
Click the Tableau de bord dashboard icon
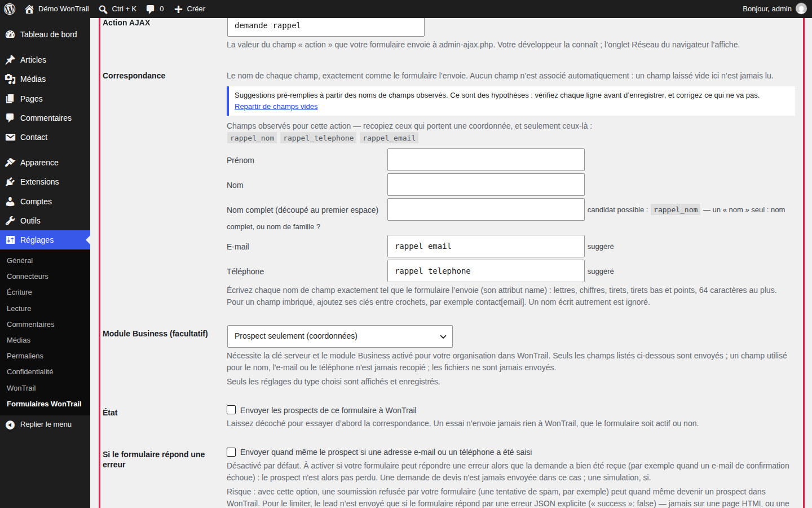pos(10,34)
